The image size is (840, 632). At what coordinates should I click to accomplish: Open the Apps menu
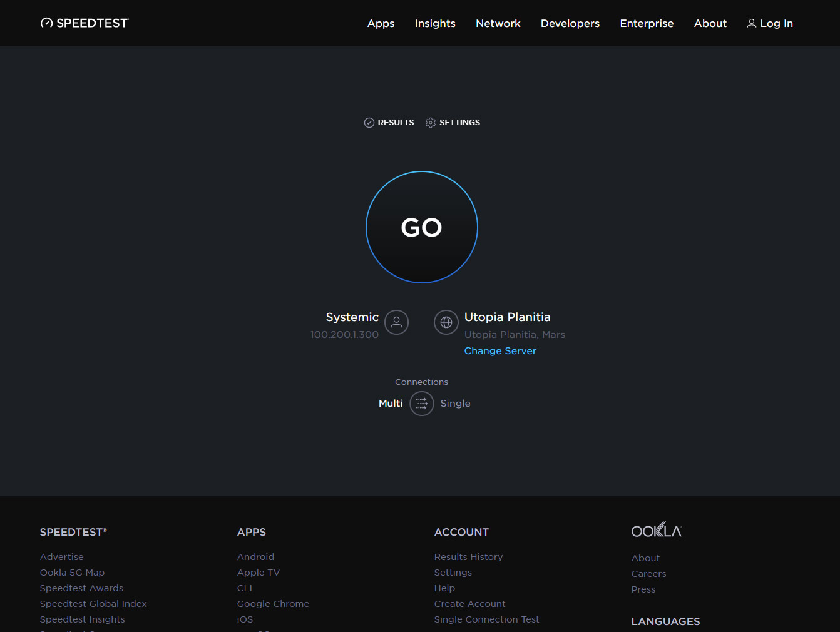click(381, 23)
